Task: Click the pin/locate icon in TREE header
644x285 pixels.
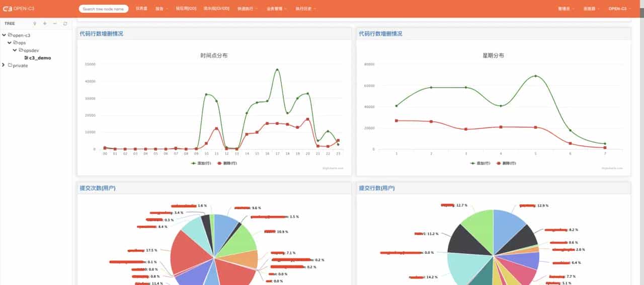Action: coord(34,24)
